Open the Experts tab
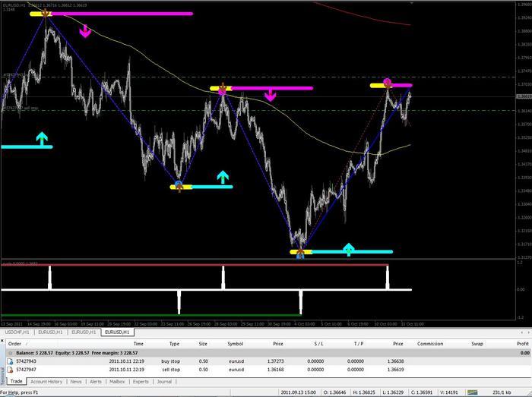 pos(141,382)
